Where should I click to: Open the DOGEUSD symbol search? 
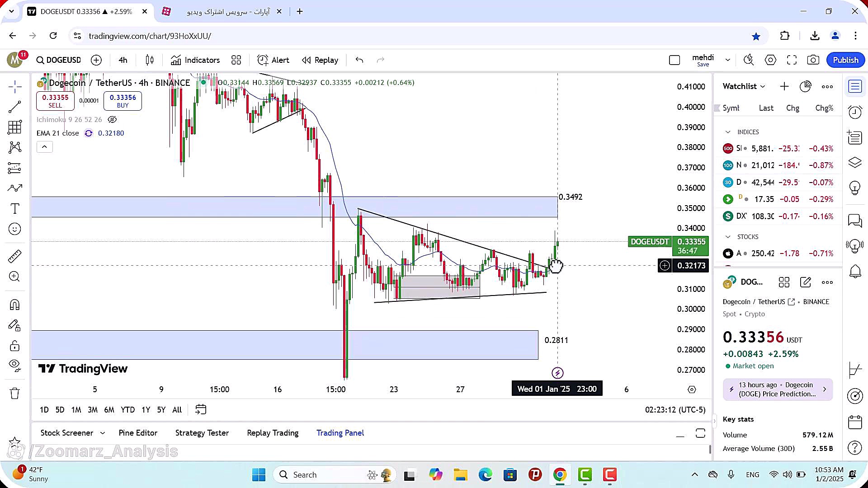tap(59, 60)
